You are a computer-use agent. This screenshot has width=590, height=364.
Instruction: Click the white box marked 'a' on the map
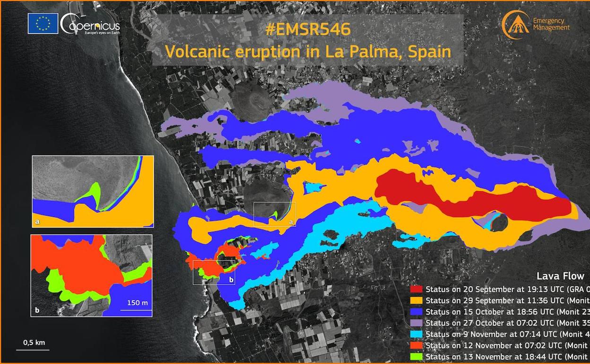click(x=275, y=214)
